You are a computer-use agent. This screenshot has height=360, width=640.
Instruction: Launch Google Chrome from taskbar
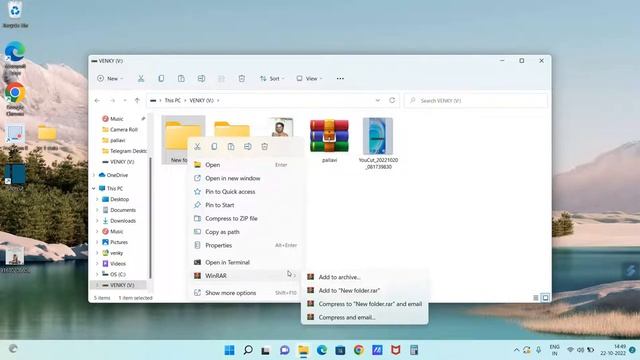[x=359, y=350]
